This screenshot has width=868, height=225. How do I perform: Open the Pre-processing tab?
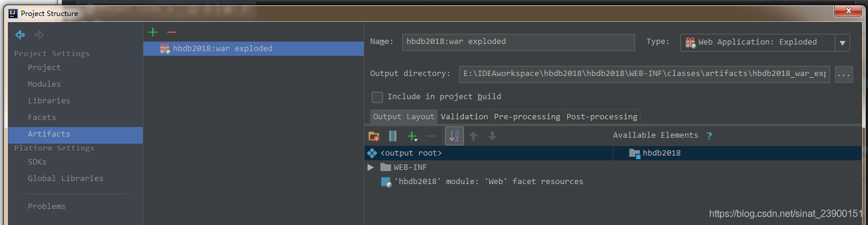(x=527, y=117)
